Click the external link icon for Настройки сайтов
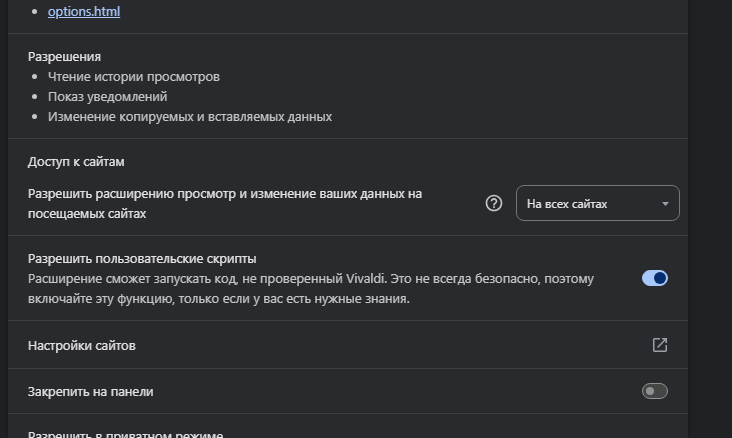Viewport: 732px width, 438px height. [x=660, y=345]
